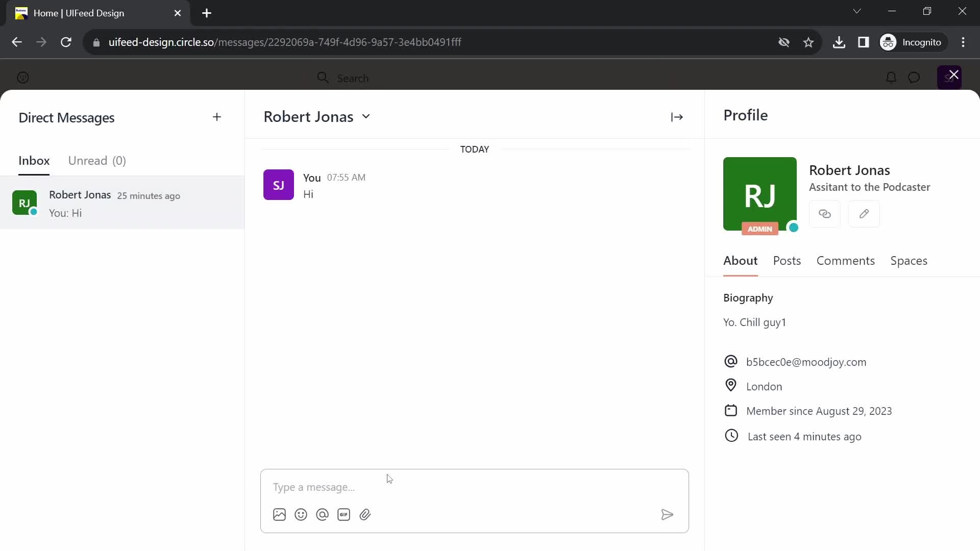Switch to the Unread (0) tab

tap(97, 161)
